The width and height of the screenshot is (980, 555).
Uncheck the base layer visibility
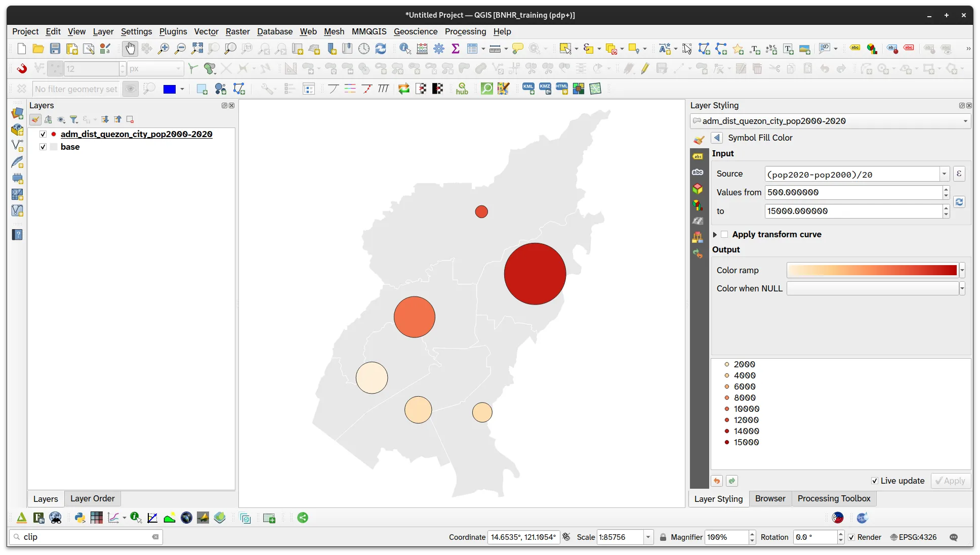pyautogui.click(x=43, y=147)
